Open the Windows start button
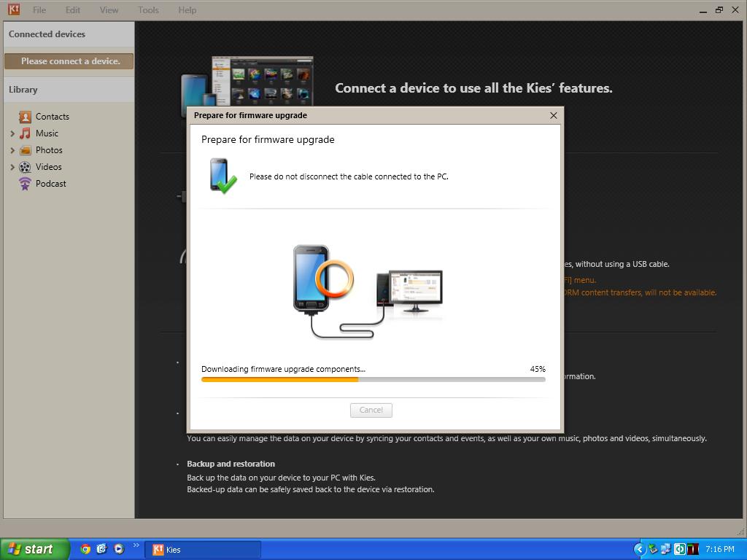The image size is (747, 560). [35, 549]
